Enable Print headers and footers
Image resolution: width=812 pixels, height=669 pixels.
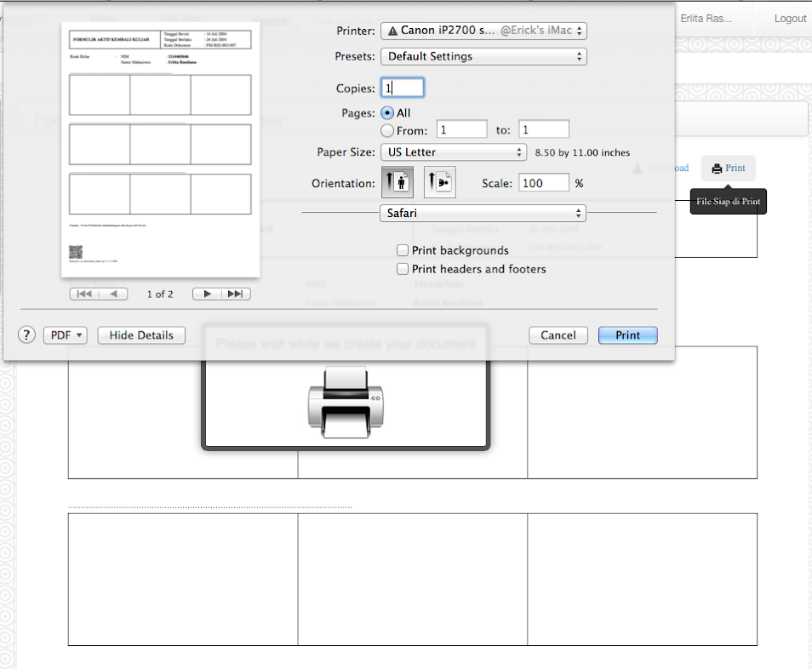(403, 269)
